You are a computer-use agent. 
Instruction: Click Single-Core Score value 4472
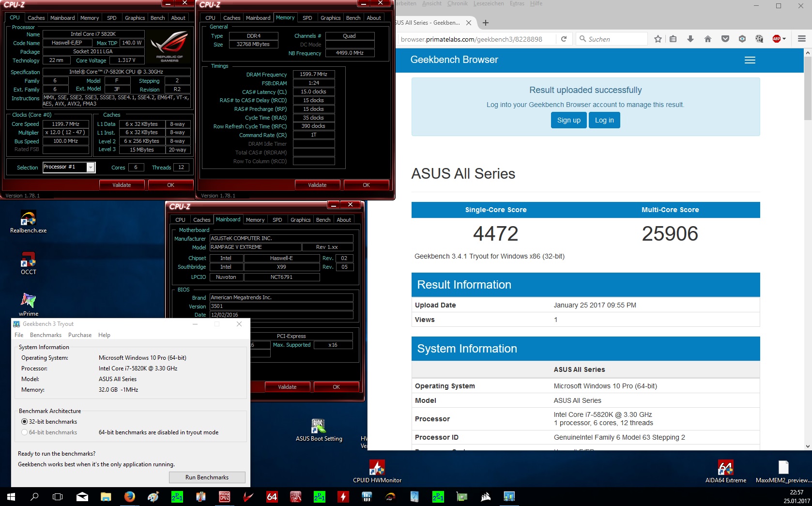496,234
